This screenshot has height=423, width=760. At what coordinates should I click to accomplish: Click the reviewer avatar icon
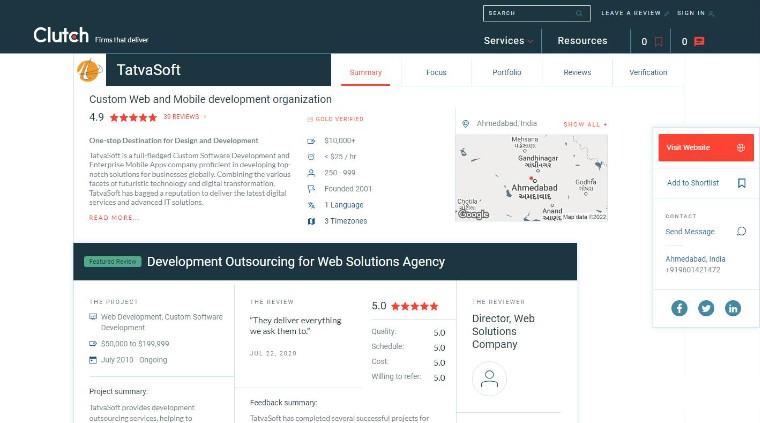(x=489, y=378)
